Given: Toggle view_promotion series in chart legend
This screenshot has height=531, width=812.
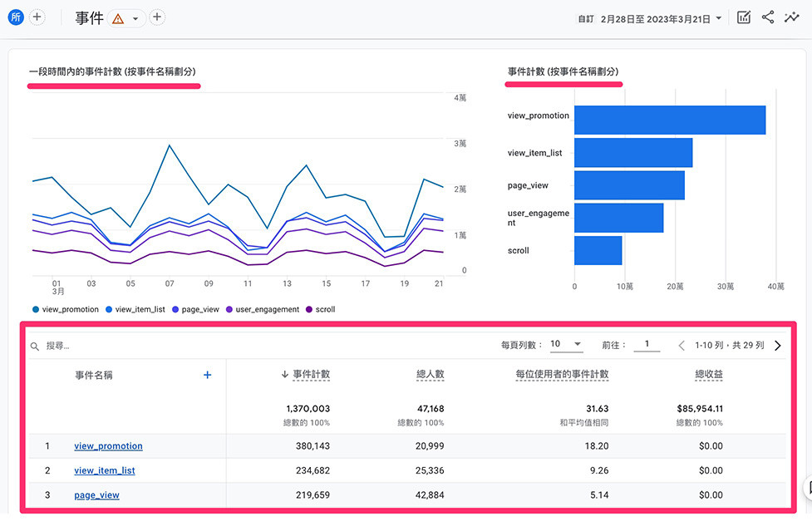Looking at the screenshot, I should pos(66,309).
